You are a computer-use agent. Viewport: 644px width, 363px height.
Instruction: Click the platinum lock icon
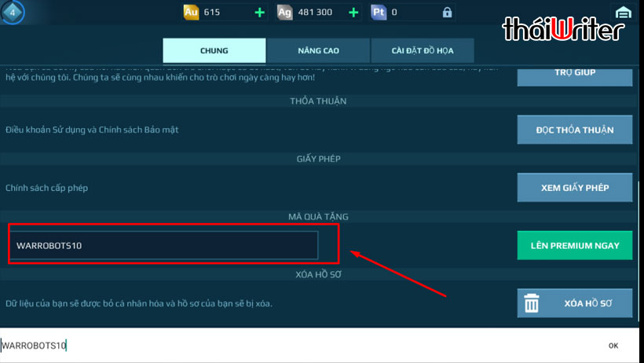[448, 13]
